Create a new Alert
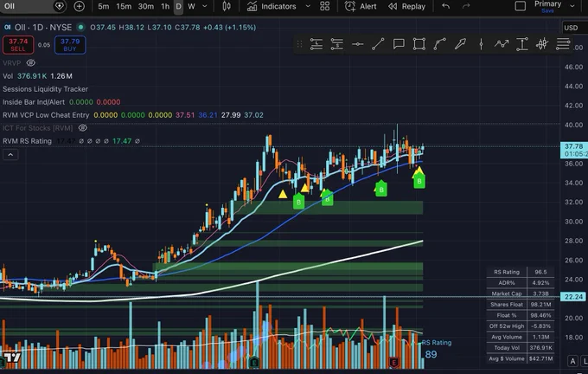The height and width of the screenshot is (374, 588). [361, 6]
